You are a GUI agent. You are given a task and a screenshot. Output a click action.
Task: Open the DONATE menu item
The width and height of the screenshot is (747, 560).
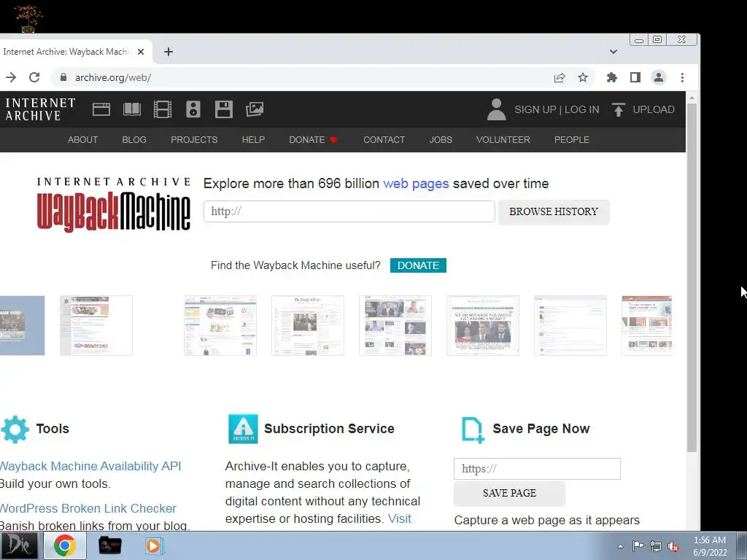point(313,139)
